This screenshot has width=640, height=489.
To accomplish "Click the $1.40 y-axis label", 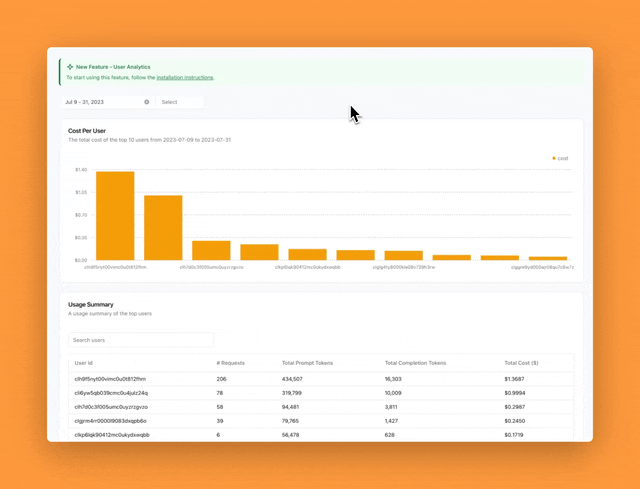I will point(81,169).
